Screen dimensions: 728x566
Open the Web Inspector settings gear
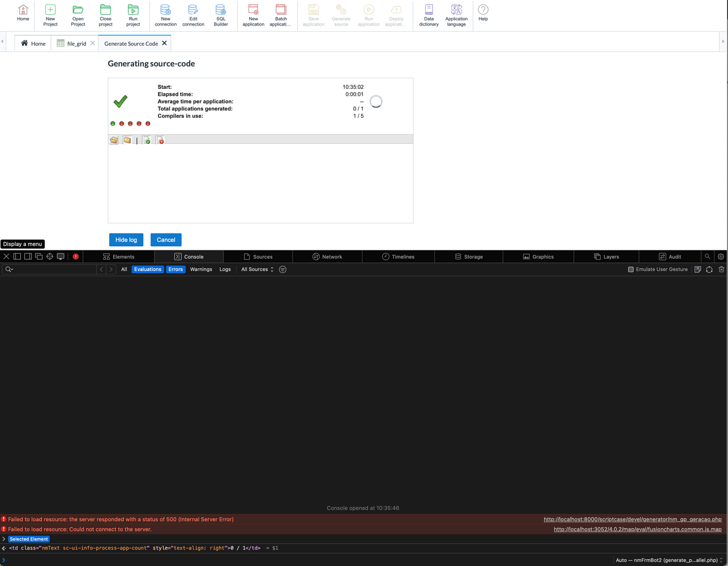pos(721,256)
